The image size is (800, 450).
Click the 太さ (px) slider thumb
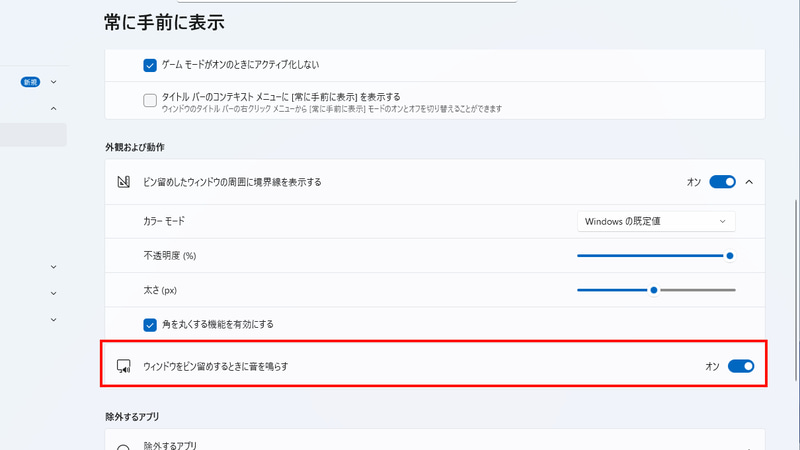[x=654, y=290]
